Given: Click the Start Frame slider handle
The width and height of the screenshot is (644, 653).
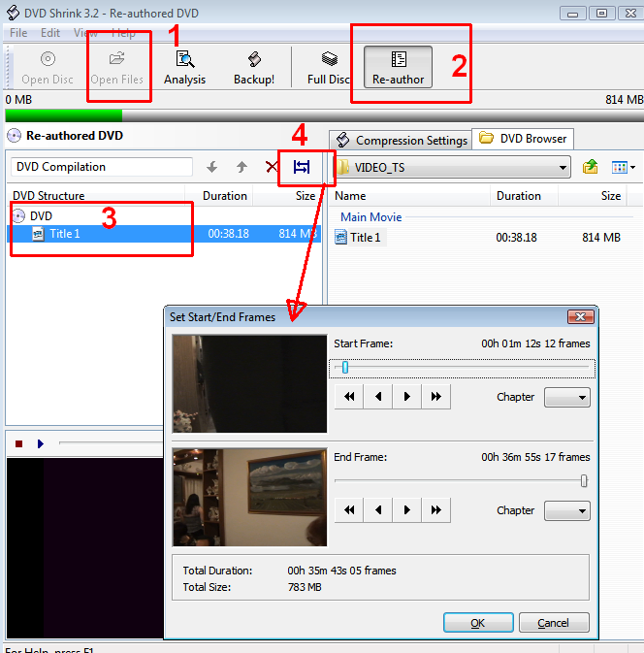Looking at the screenshot, I should pos(345,368).
